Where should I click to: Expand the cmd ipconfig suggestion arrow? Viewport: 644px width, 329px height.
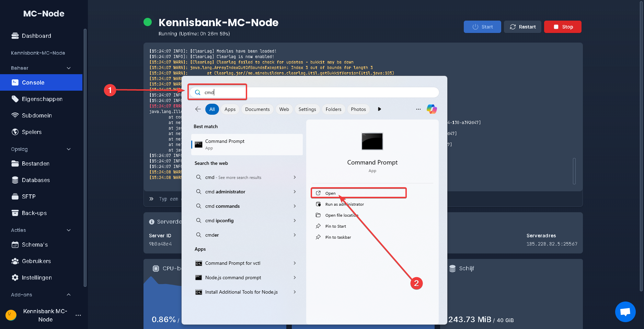[x=295, y=220]
